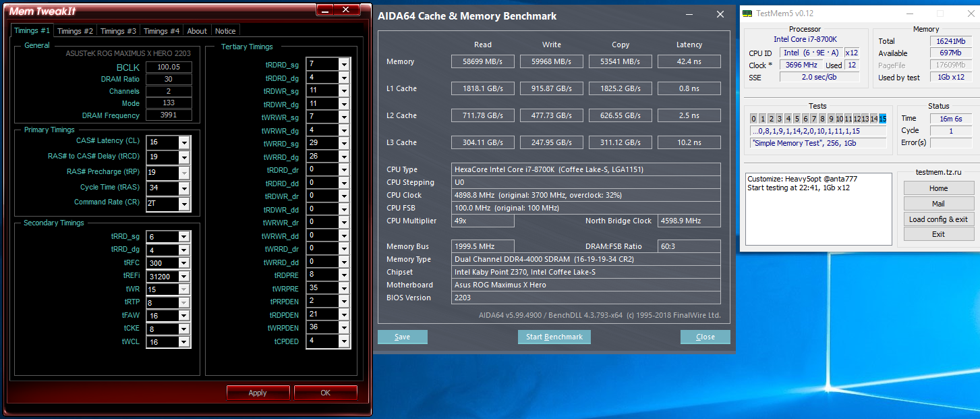Expand Command Rate (CR) dropdown
Viewport: 980px width, 419px height.
coord(184,204)
